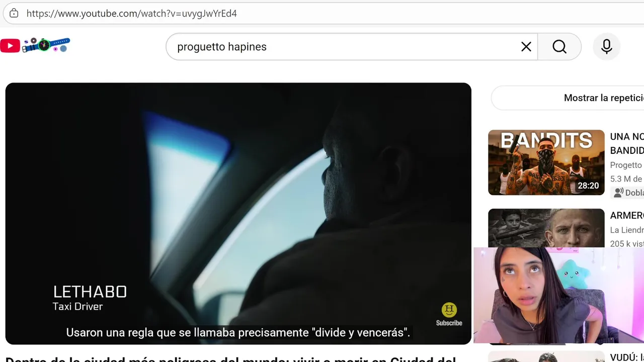
Task: Click the '5.3 M de' views text
Action: (x=626, y=178)
